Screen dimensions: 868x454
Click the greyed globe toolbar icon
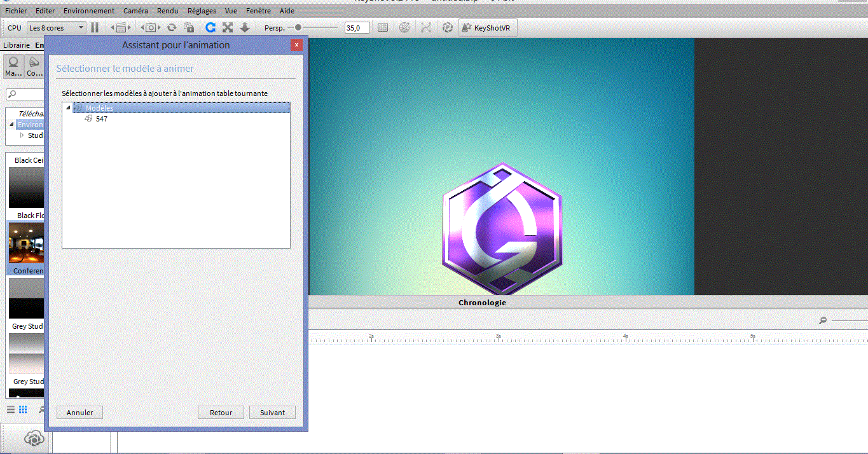tap(404, 27)
